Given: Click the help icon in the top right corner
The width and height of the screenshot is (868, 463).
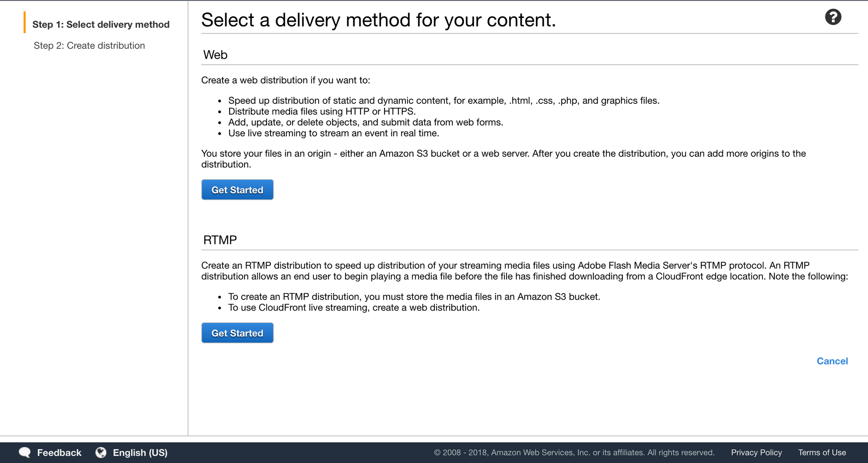Looking at the screenshot, I should point(833,17).
